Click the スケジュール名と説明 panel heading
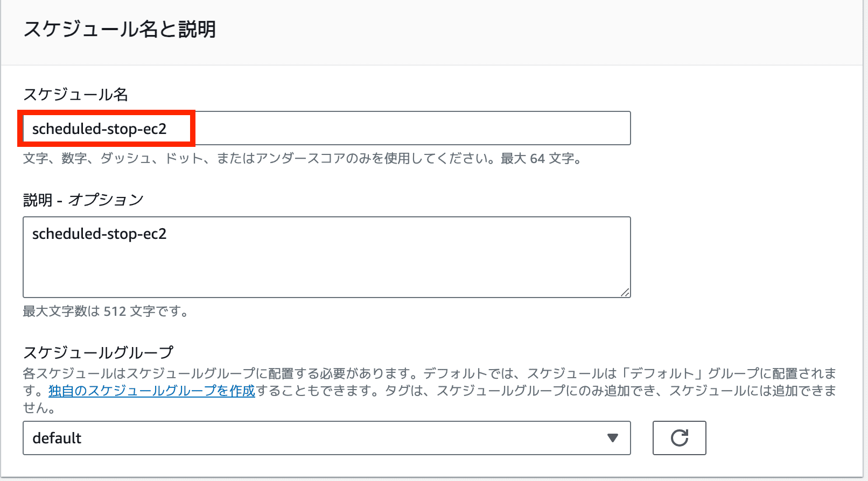The height and width of the screenshot is (481, 868). [120, 29]
